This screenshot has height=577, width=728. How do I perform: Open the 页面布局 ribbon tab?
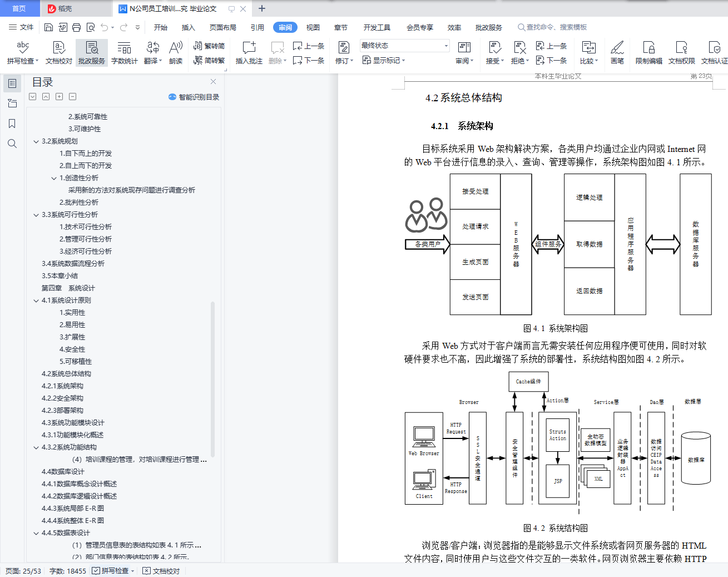(222, 27)
